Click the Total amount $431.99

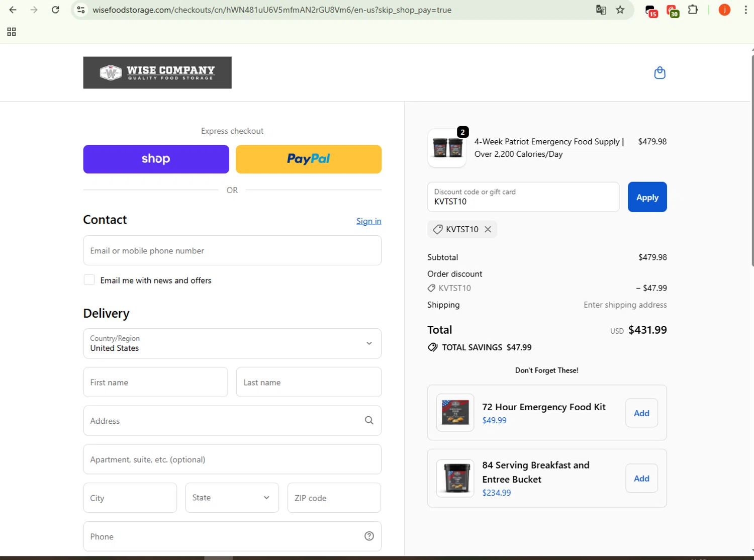(647, 330)
